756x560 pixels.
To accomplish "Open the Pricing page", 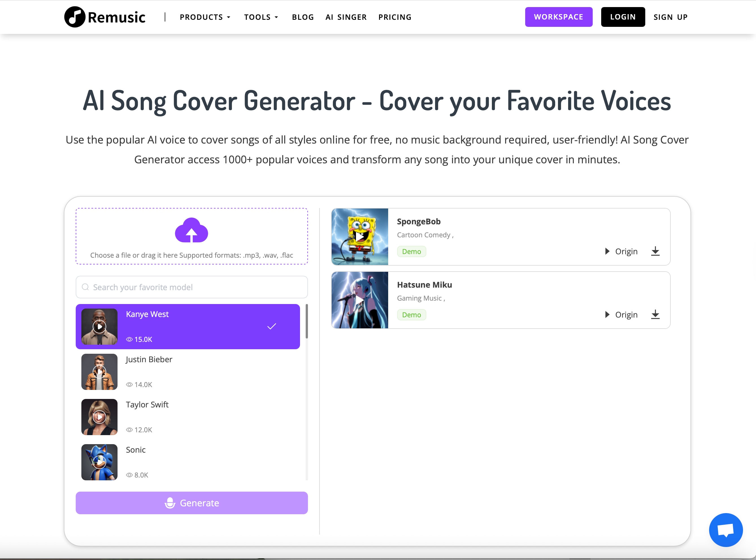I will 395,17.
